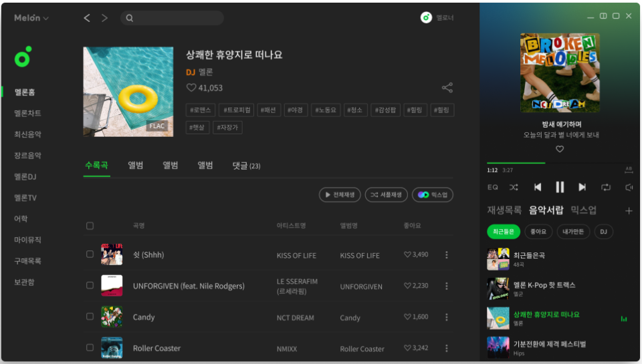Like 쉿 (Shhh) heart 3,490
This screenshot has width=642, height=364.
pos(407,254)
